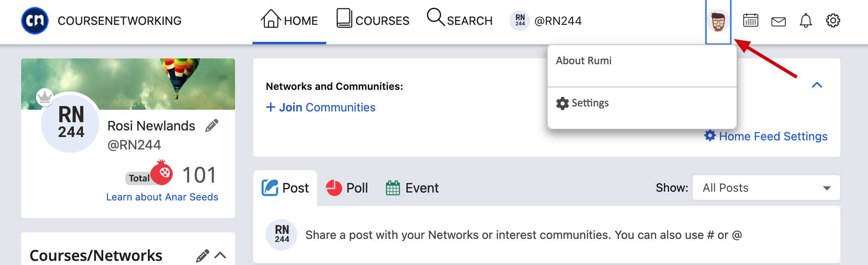Open the calendar icon in header
This screenshot has width=868, height=265.
click(x=750, y=20)
